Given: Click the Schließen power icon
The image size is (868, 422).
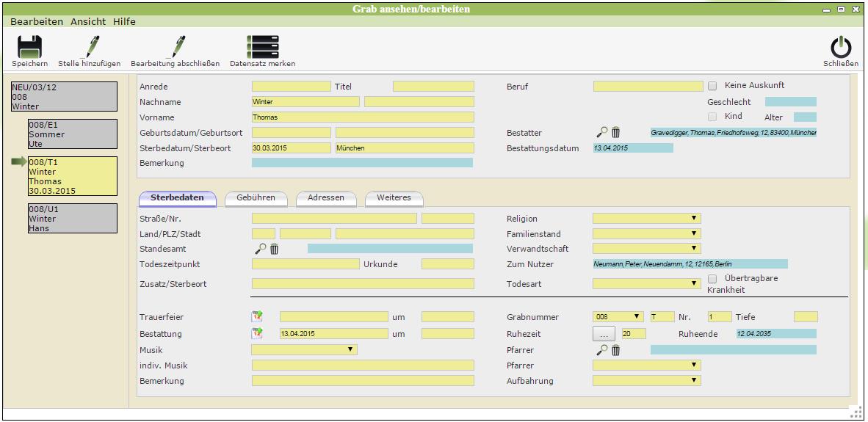Looking at the screenshot, I should pyautogui.click(x=841, y=48).
